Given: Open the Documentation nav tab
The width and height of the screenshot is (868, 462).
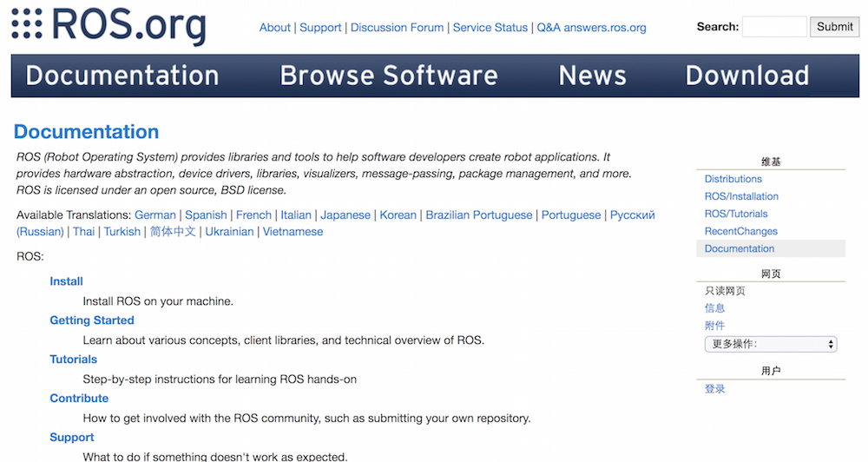Looking at the screenshot, I should 122,76.
